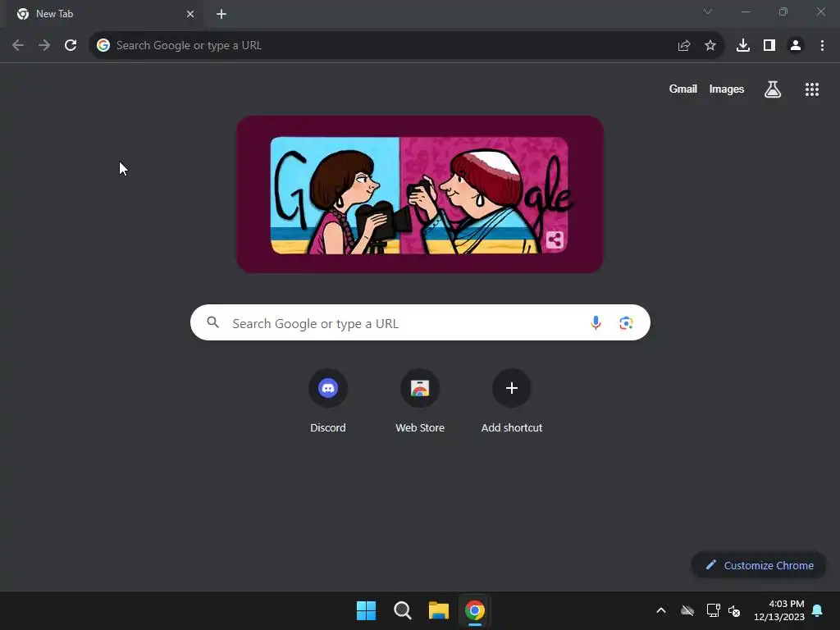Click the Add shortcut plus tile

(x=512, y=400)
